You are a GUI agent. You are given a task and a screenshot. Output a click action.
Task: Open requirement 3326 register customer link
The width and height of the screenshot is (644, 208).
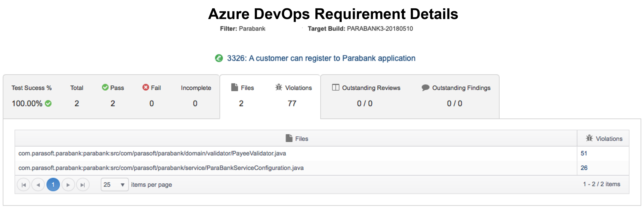321,58
